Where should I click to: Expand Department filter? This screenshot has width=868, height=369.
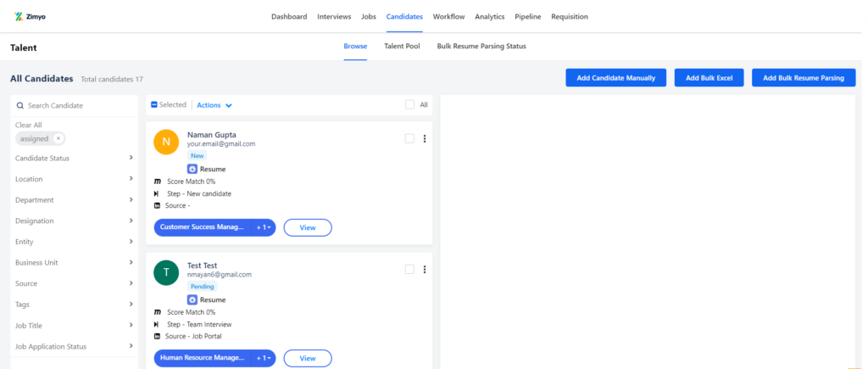pos(75,200)
